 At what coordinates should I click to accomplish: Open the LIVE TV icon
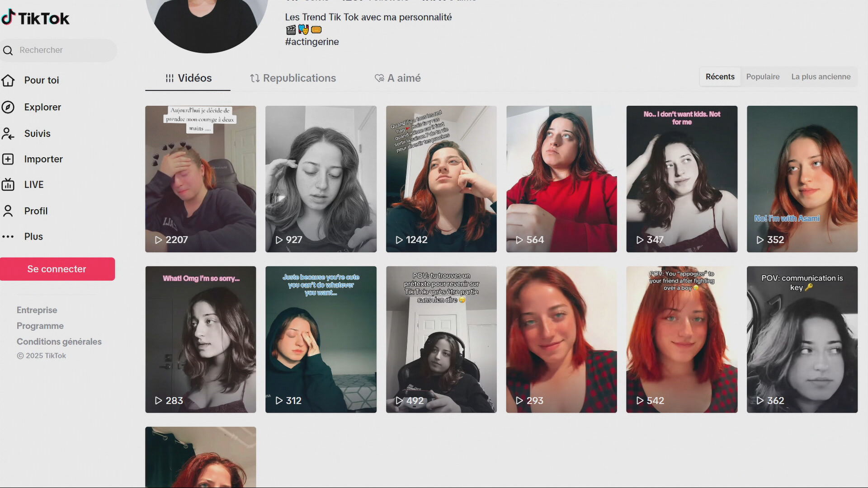click(8, 184)
